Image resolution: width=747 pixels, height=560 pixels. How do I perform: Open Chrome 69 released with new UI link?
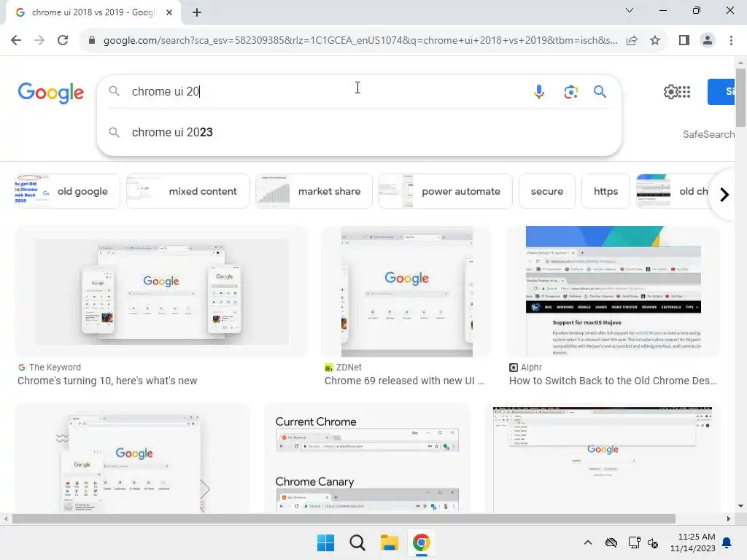(x=404, y=381)
